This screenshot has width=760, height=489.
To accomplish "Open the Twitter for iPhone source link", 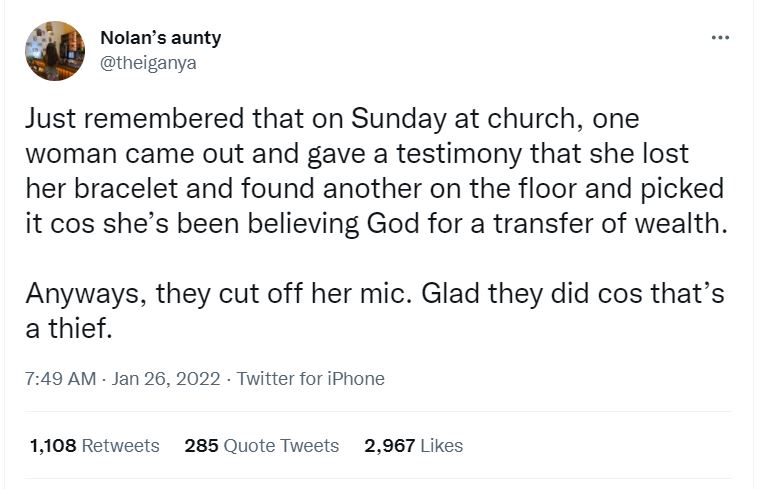I will [310, 379].
